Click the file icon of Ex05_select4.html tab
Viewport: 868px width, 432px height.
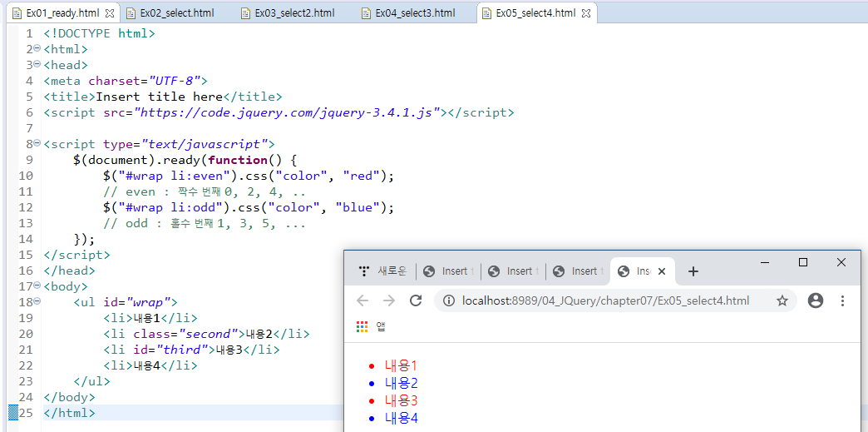pos(486,12)
